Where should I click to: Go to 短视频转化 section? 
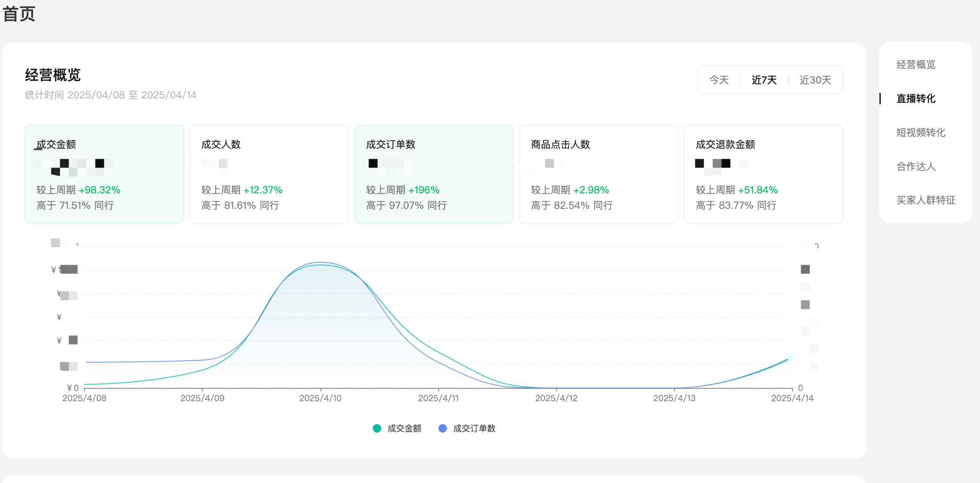920,132
